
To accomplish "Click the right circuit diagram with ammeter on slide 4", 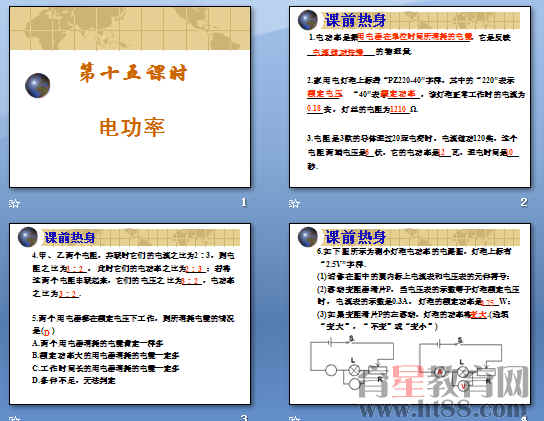I will [x=460, y=363].
